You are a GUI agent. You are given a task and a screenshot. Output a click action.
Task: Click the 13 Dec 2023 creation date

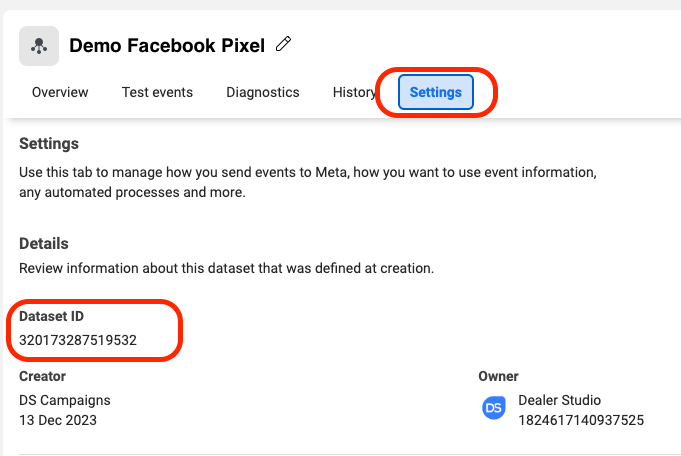(59, 420)
